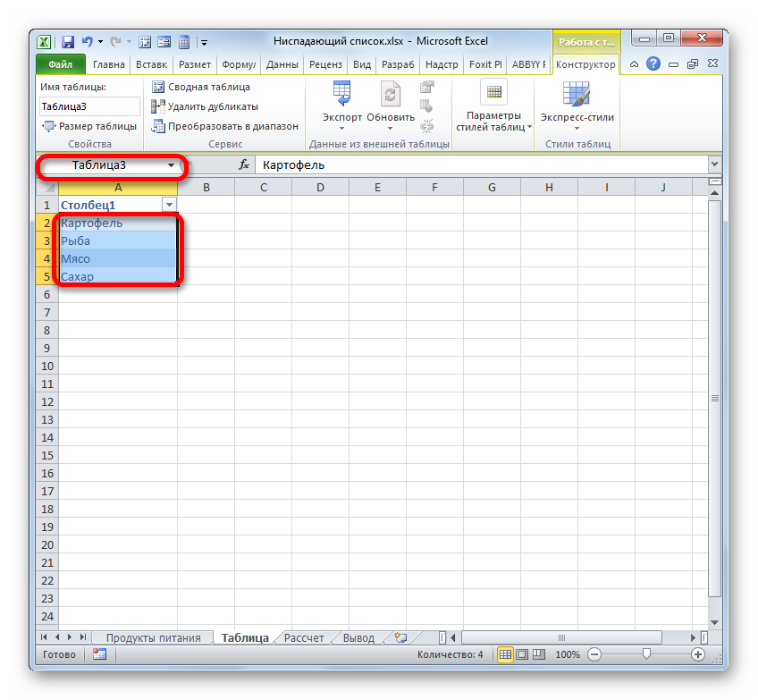Viewport: 758px width, 700px height.
Task: Go to first sheet navigation arrow
Action: click(45, 637)
